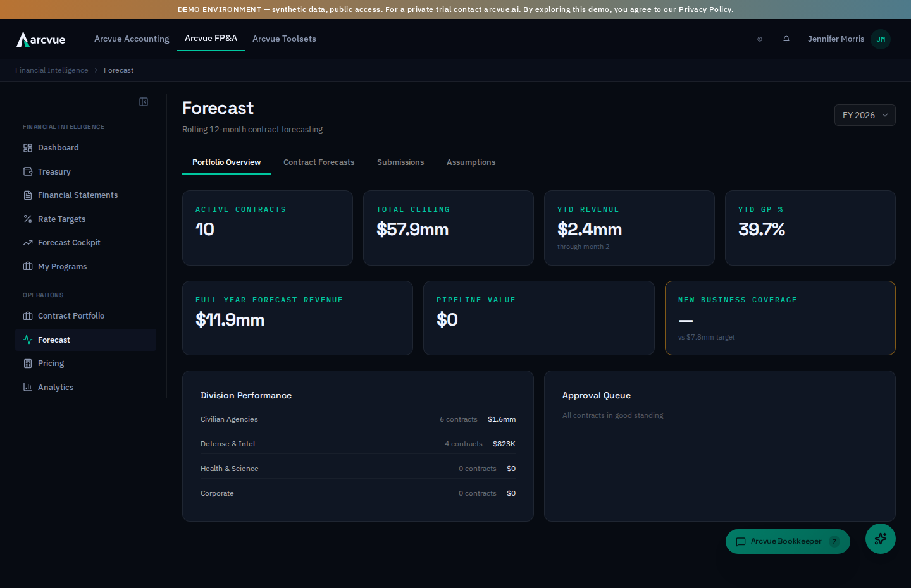This screenshot has width=911, height=588.
Task: Click the Jennifer Morris user name
Action: [x=836, y=39]
